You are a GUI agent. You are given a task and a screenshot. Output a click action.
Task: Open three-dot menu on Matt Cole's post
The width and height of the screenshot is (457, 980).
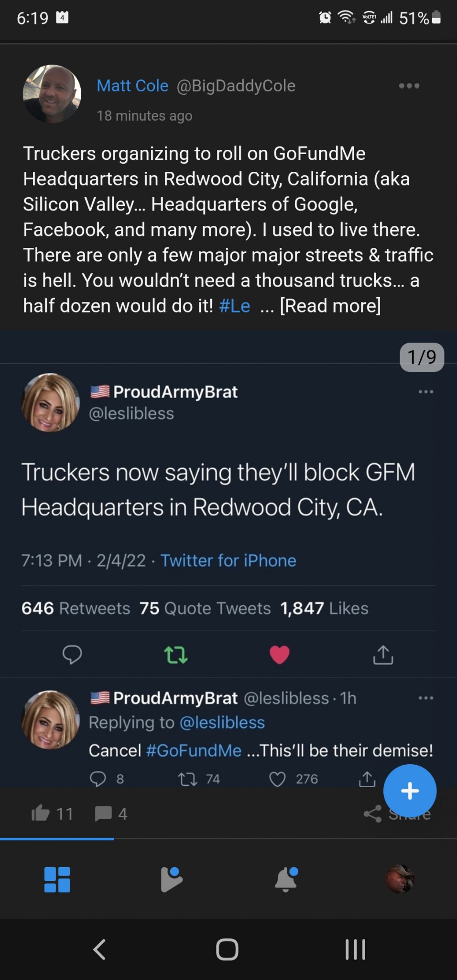pos(409,86)
